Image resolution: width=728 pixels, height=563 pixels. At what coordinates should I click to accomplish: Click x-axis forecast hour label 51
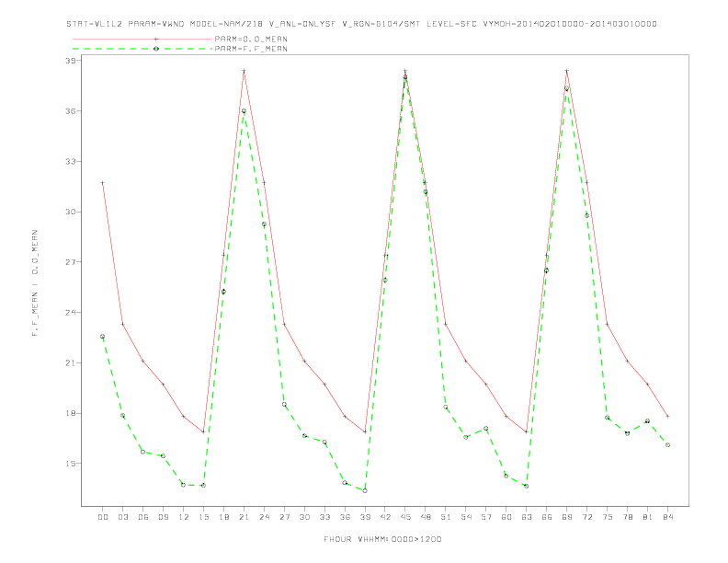click(x=446, y=517)
